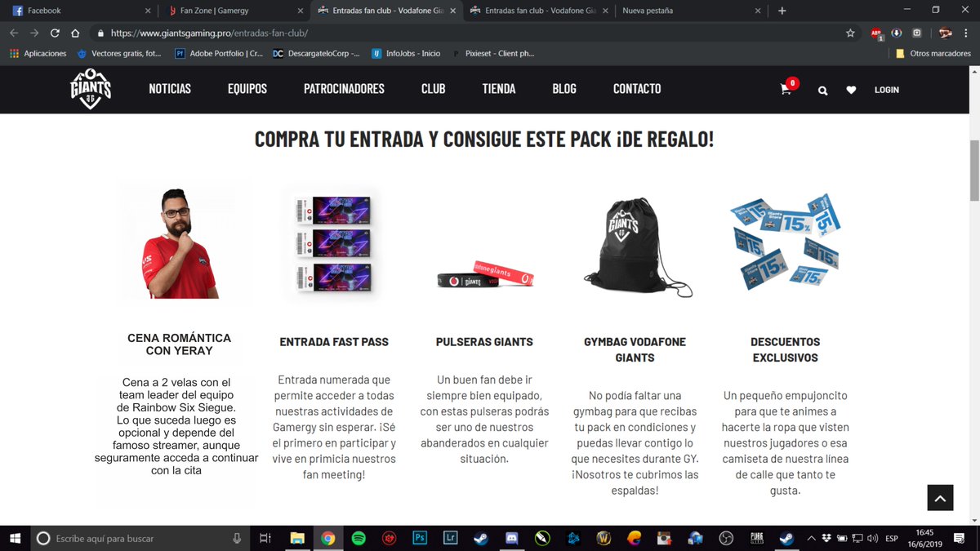980x551 pixels.
Task: Click the browser home icon
Action: [75, 33]
